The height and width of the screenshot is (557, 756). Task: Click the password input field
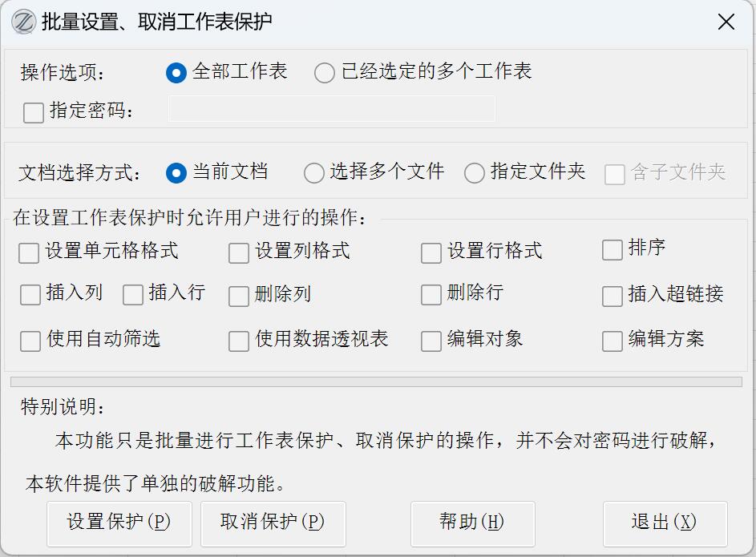click(331, 109)
